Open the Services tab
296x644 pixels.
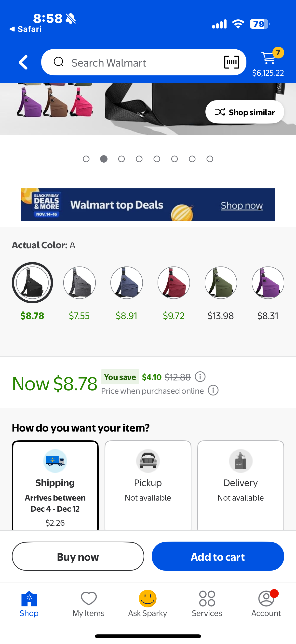[x=207, y=603]
